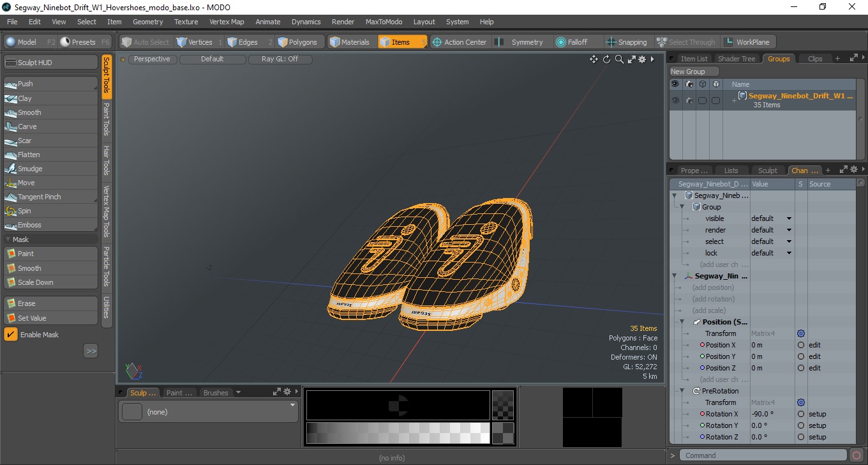Toggle Position Y source radio circle
The height and width of the screenshot is (465, 868).
point(801,356)
